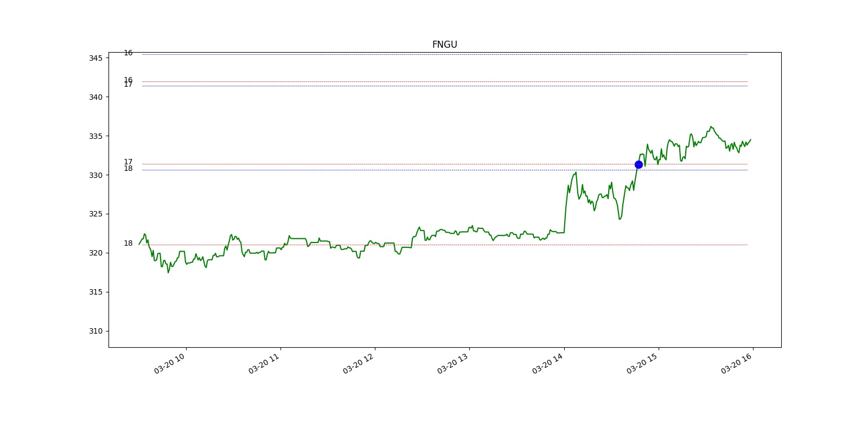Click the y-axis label 340
The image size is (868, 434).
[x=95, y=97]
